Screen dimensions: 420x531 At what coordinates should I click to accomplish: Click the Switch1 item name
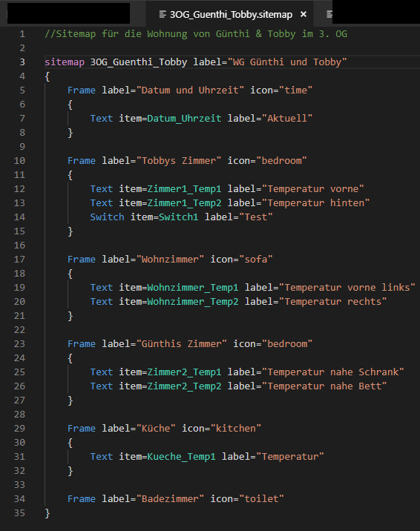click(179, 217)
